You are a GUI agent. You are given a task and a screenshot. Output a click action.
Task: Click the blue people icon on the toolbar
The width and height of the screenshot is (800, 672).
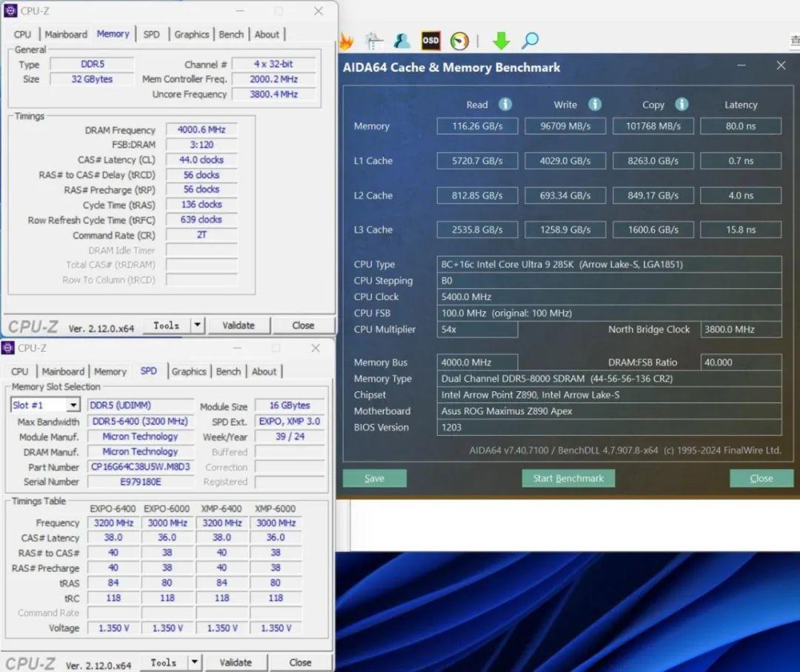(402, 41)
